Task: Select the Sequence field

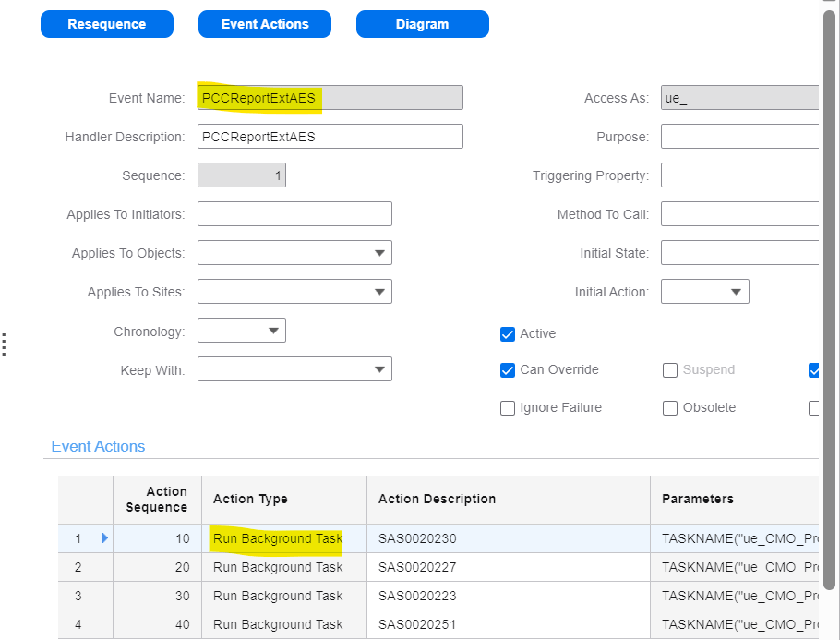Action: pyautogui.click(x=242, y=175)
